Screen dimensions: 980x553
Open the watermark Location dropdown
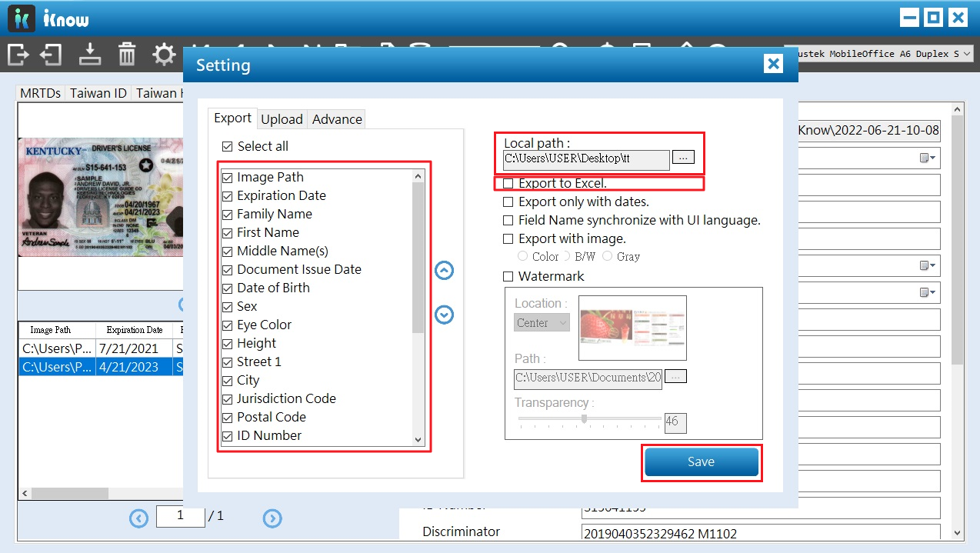coord(542,323)
